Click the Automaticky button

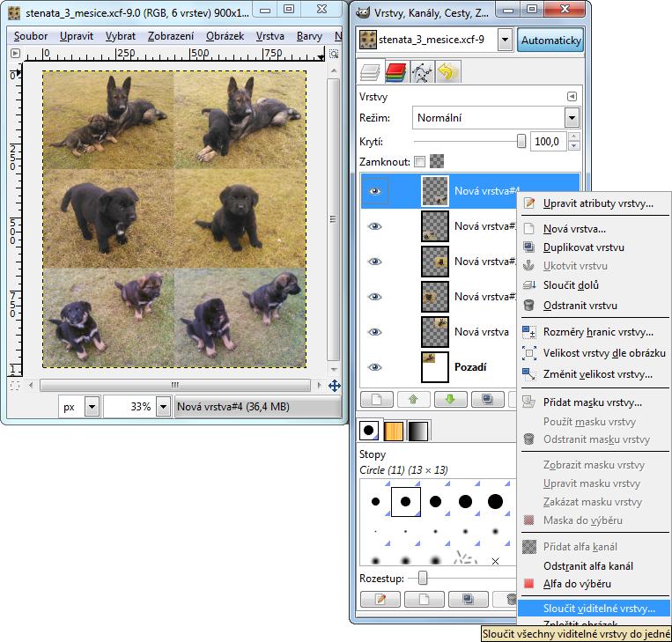click(550, 40)
